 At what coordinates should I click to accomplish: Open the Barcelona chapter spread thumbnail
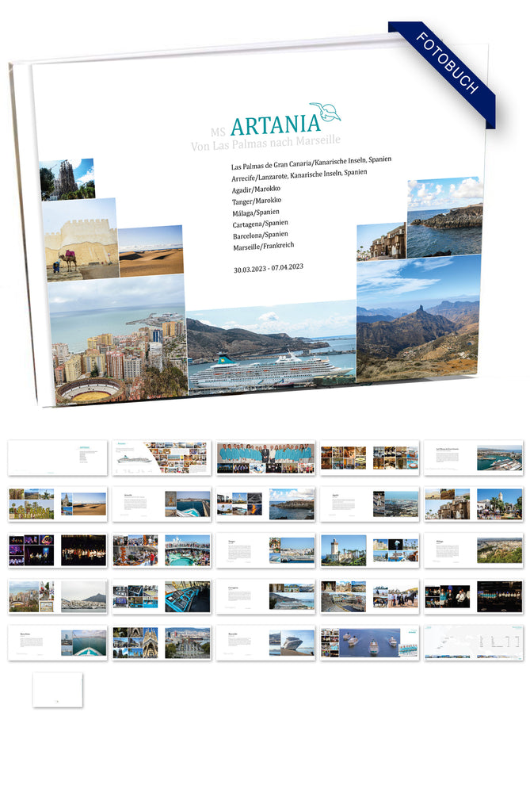click(57, 642)
